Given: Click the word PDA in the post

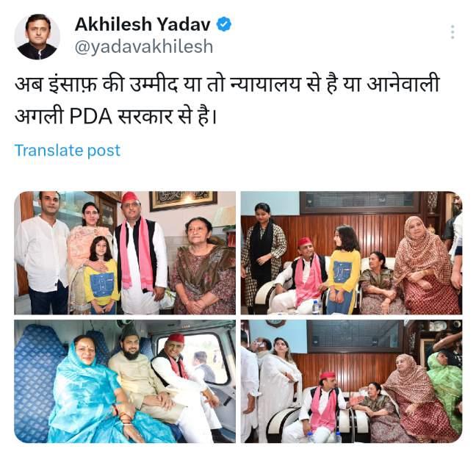Looking at the screenshot, I should (x=91, y=117).
